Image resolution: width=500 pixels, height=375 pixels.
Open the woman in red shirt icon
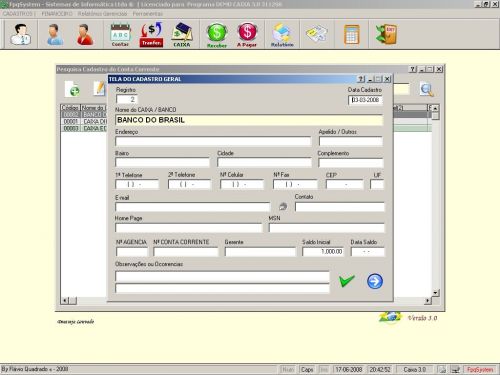(85, 34)
